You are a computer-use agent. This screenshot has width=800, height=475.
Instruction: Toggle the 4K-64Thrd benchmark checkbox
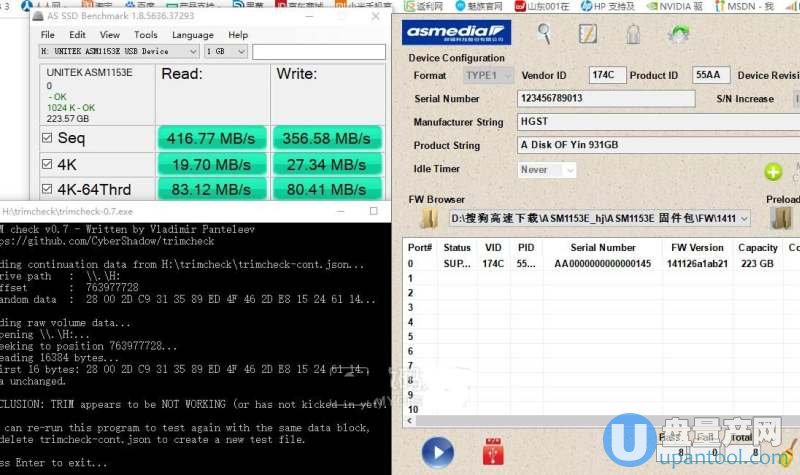[x=47, y=189]
